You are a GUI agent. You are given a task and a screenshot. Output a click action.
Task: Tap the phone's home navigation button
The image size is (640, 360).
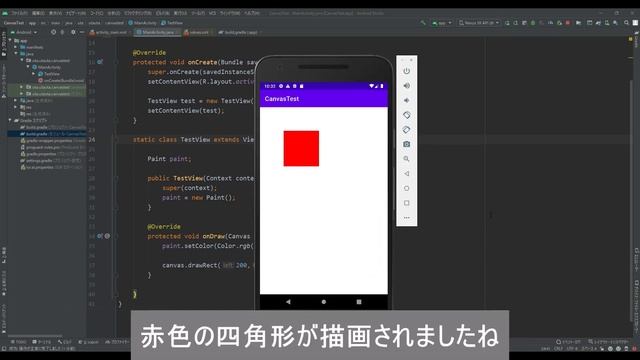[x=324, y=302]
